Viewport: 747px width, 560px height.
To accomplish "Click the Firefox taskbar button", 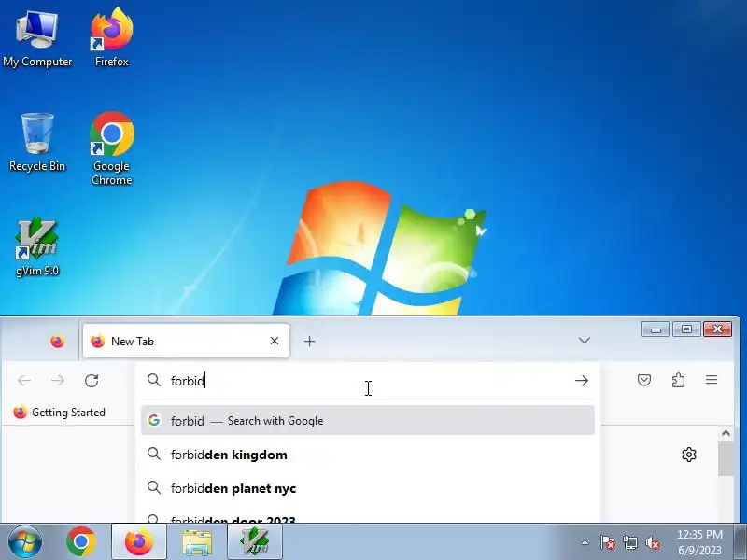I will [x=138, y=542].
